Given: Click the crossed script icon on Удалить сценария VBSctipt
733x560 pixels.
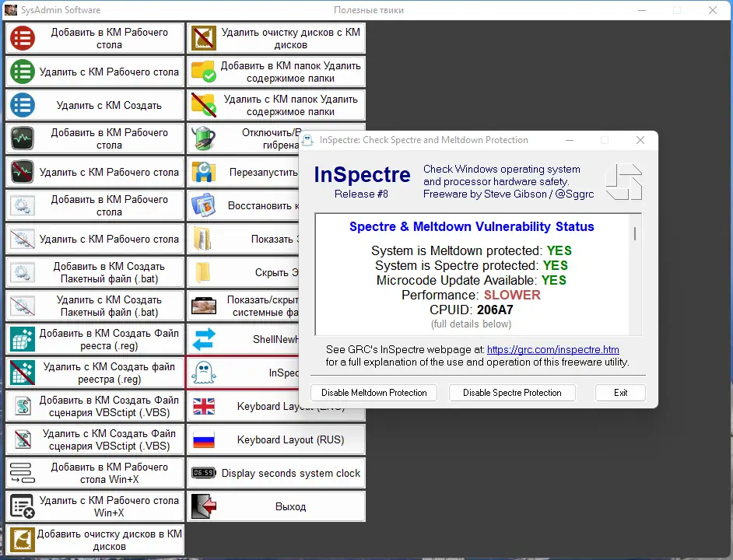Looking at the screenshot, I should [x=23, y=439].
